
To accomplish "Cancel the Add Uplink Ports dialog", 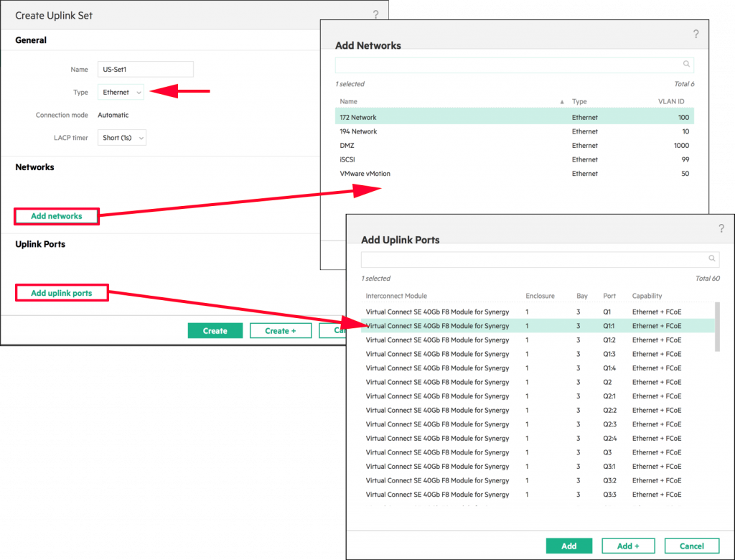I will [x=691, y=546].
